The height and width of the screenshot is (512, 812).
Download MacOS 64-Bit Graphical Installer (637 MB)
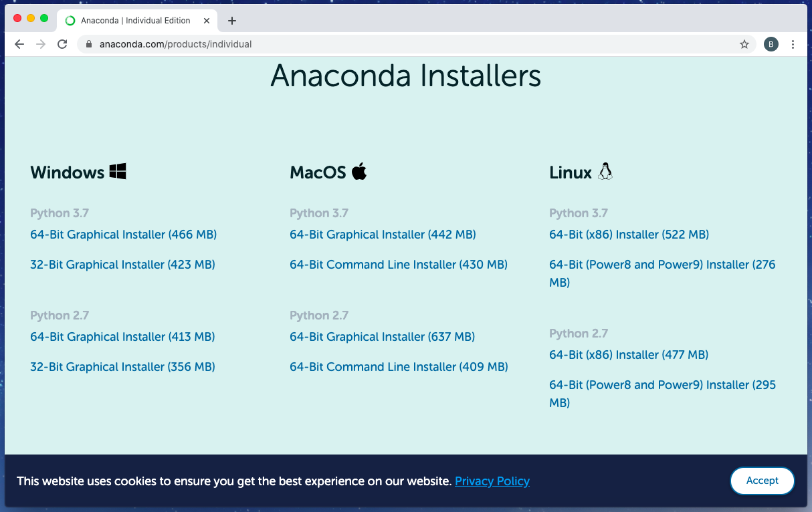tap(383, 337)
